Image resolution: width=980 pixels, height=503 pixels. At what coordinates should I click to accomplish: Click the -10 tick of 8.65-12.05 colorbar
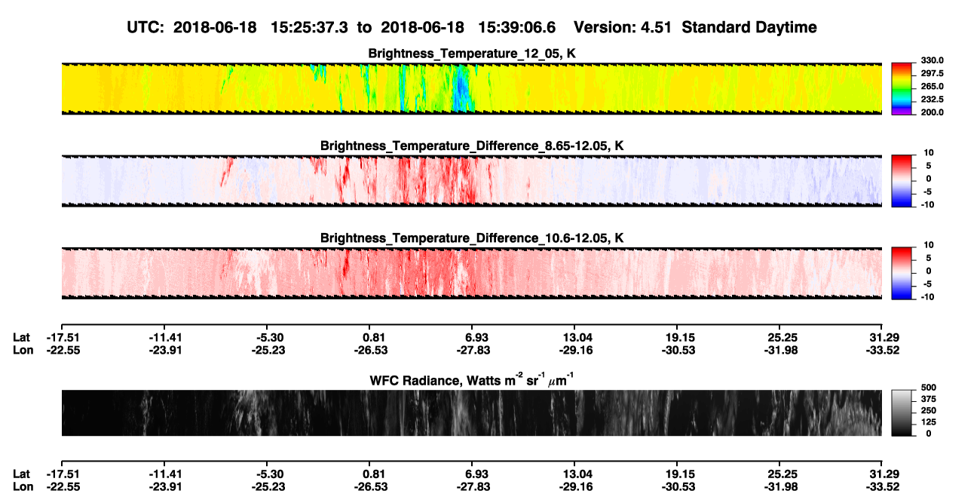coord(926,204)
